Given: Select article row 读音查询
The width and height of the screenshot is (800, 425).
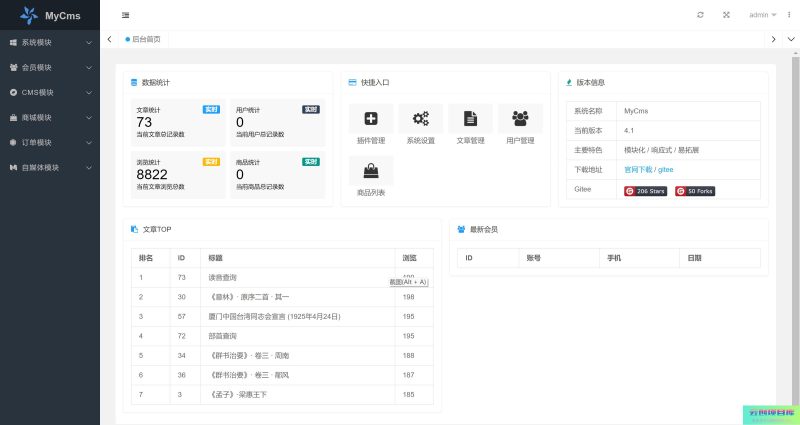Looking at the screenshot, I should pyautogui.click(x=282, y=278).
